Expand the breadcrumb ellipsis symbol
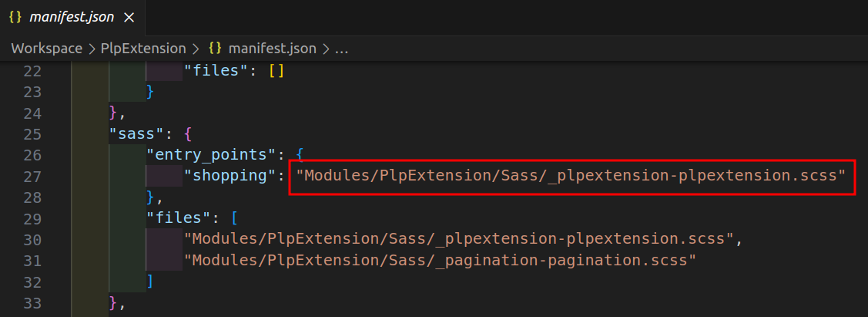 tap(342, 49)
